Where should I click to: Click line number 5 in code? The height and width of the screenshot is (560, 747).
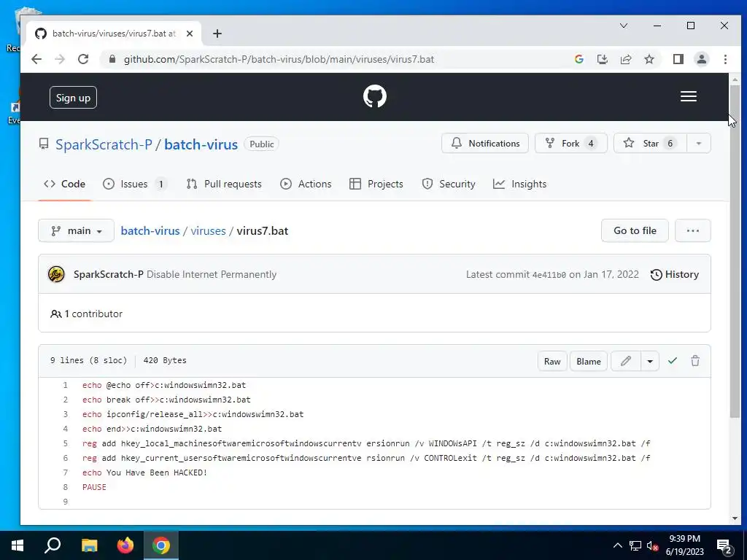pyautogui.click(x=65, y=443)
